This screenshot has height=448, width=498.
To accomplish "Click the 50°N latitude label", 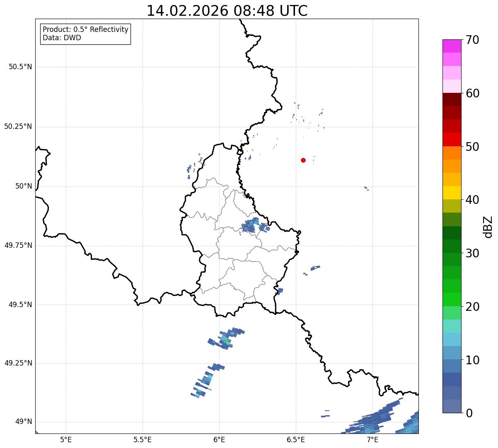I will coord(24,186).
